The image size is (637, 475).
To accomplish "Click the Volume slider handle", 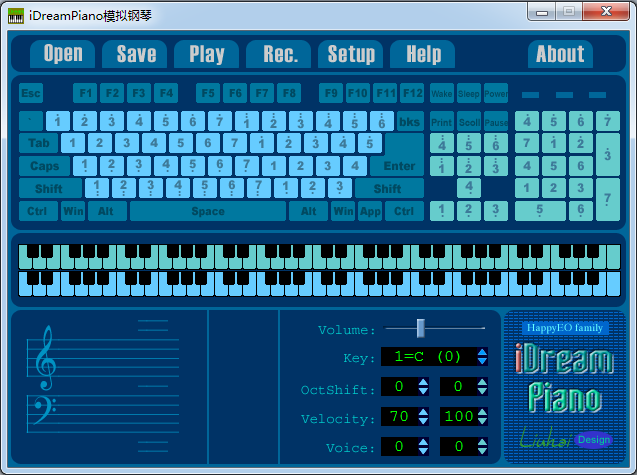I will coord(421,327).
